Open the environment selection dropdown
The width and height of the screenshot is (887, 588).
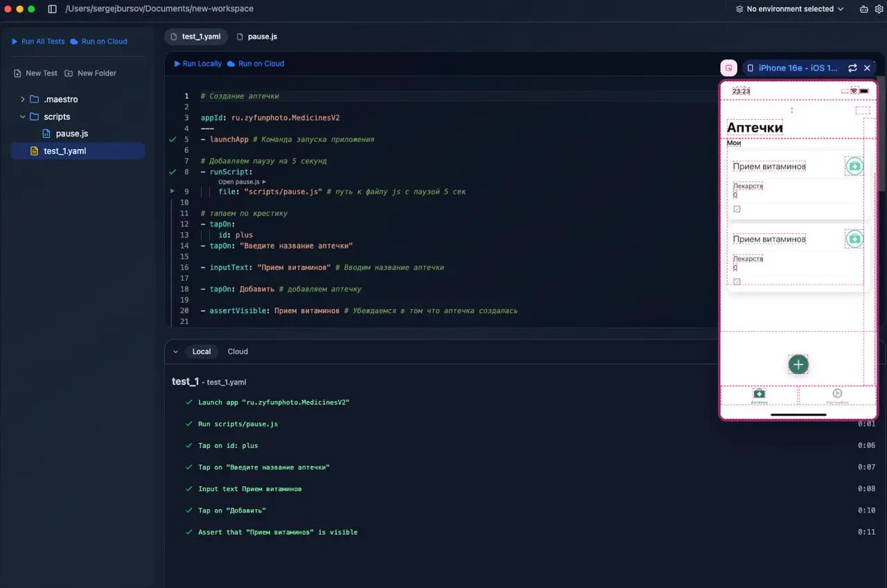(x=790, y=9)
